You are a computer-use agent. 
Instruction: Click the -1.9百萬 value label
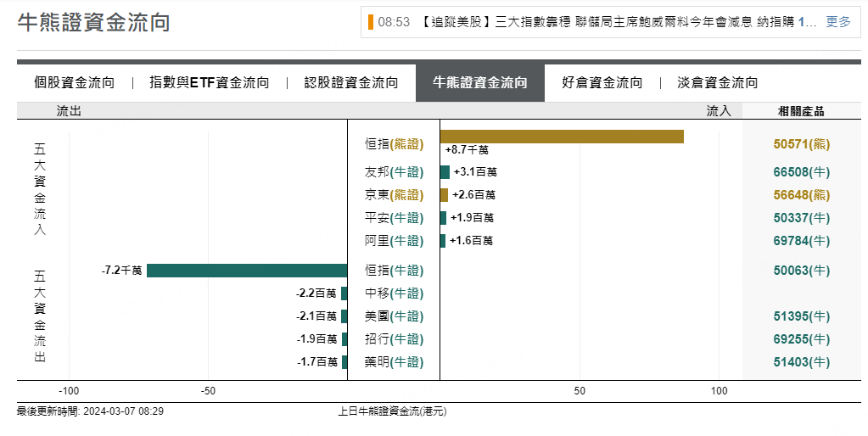pos(316,339)
